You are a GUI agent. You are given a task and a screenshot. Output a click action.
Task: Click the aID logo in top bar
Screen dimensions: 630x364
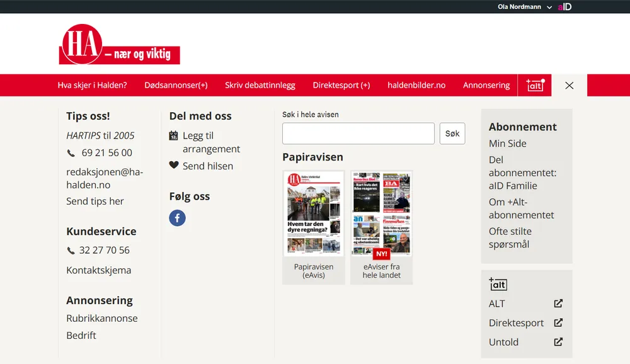564,7
